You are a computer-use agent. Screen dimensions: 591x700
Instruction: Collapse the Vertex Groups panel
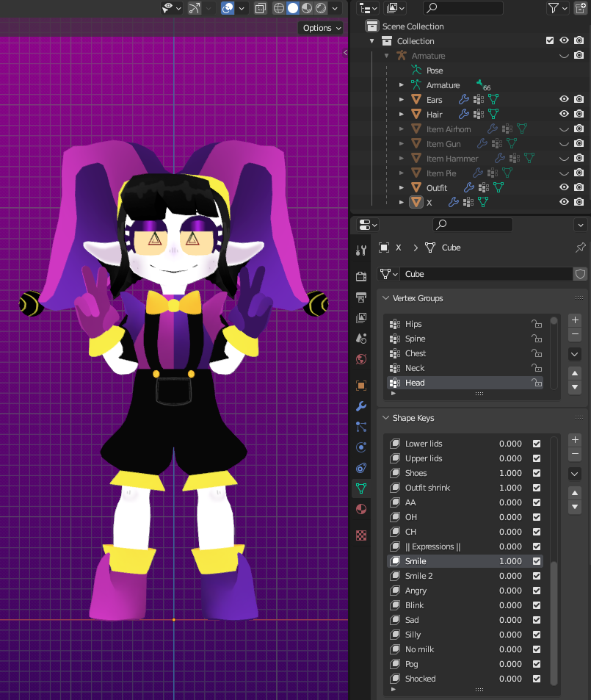[385, 297]
